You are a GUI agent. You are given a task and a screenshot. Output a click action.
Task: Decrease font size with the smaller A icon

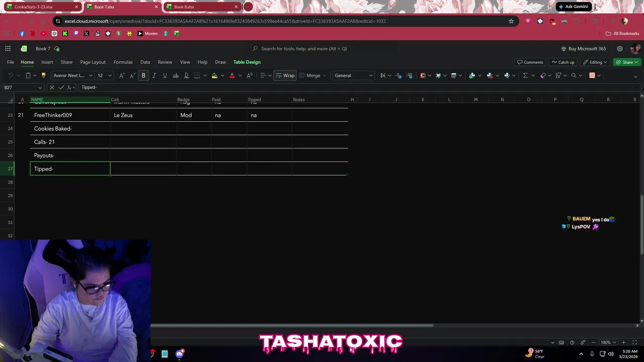[132, 75]
